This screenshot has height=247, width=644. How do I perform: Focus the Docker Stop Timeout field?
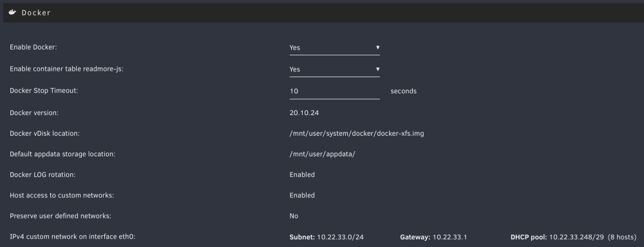(334, 91)
